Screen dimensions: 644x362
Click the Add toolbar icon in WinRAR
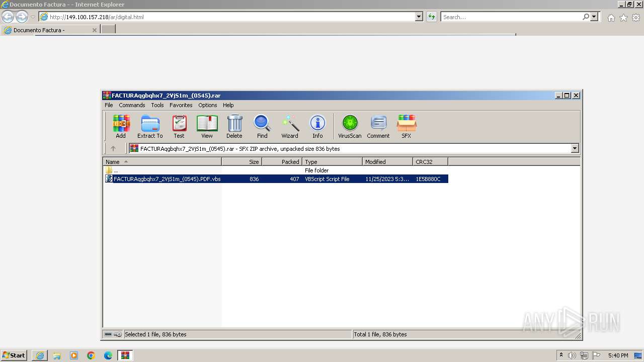coord(121,127)
